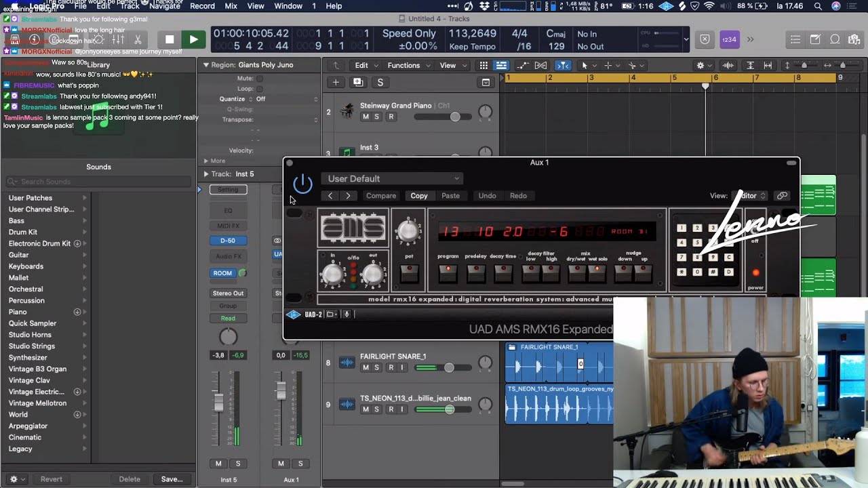Solo the FAIRLIGHT SNARE_1 track

(377, 368)
